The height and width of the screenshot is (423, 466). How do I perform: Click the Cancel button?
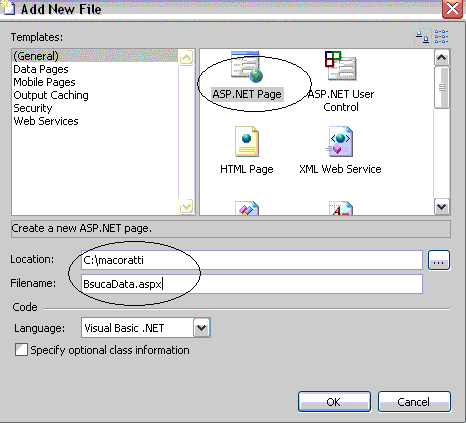click(414, 402)
